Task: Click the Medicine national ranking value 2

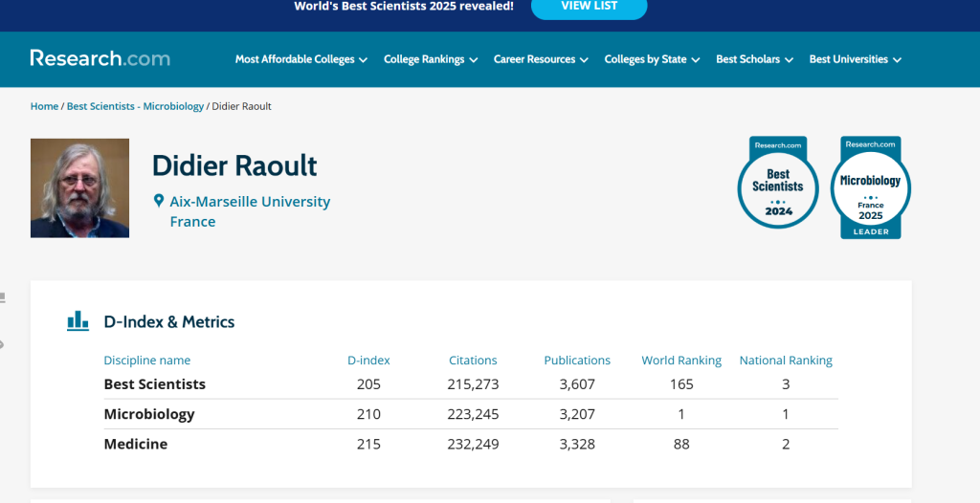Action: click(786, 445)
